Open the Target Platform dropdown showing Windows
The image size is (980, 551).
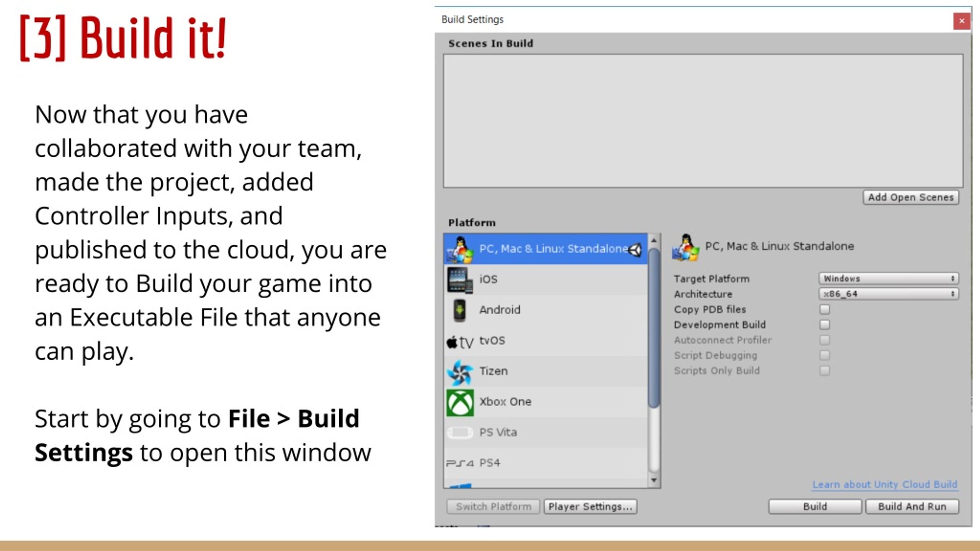pos(889,279)
